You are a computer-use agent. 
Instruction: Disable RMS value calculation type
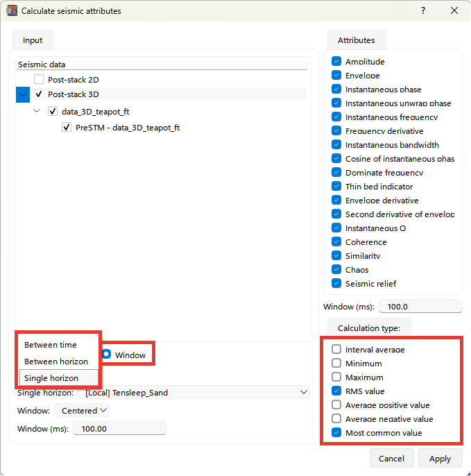tap(336, 391)
